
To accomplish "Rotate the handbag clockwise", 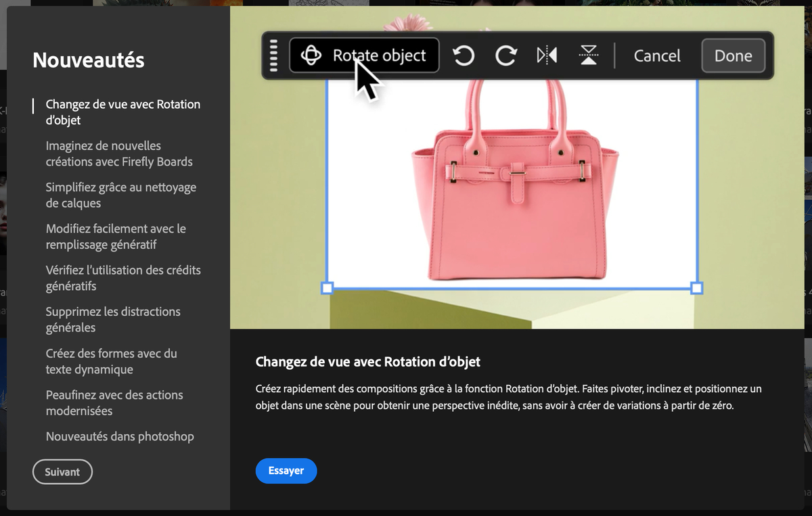I will (x=506, y=55).
